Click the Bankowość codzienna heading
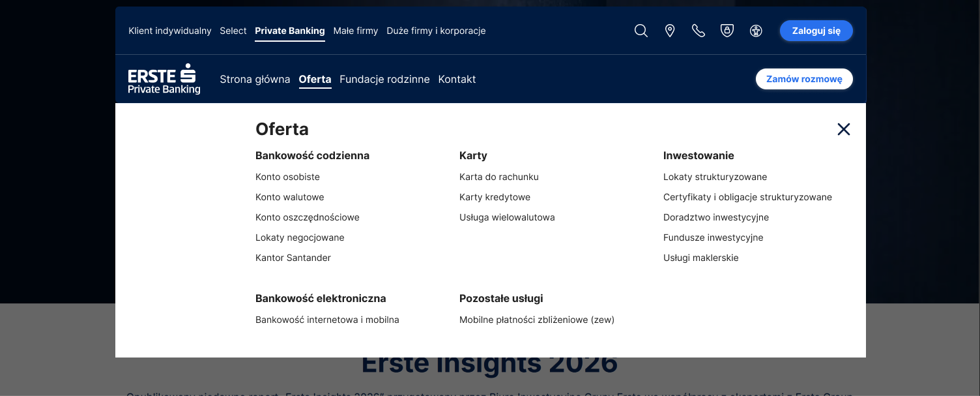 tap(312, 155)
